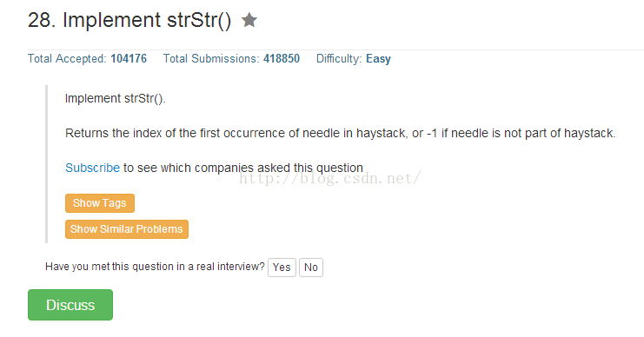Expand Show Similar Problems

(x=127, y=229)
